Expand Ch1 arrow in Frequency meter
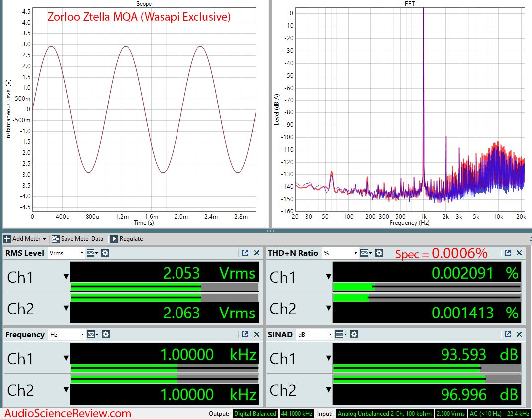 click(x=66, y=358)
